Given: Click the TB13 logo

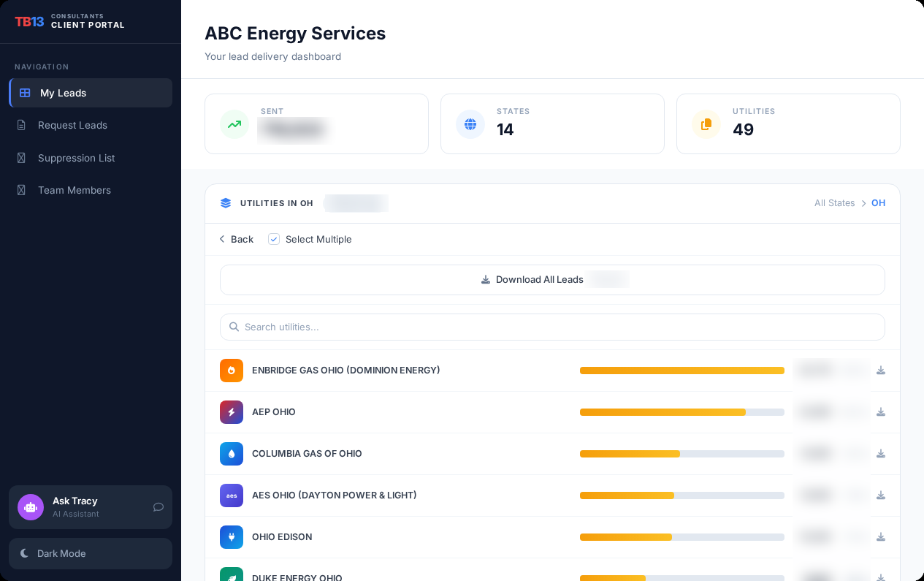Looking at the screenshot, I should [29, 21].
